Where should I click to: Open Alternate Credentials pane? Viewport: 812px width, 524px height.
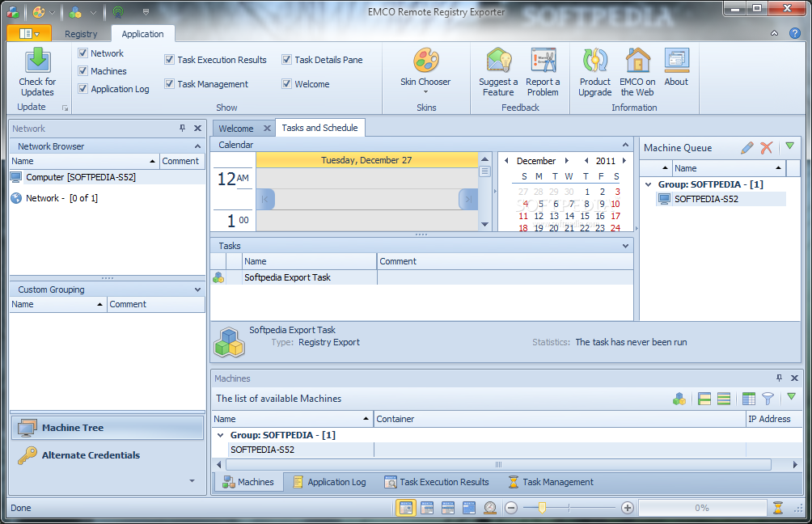[x=108, y=455]
